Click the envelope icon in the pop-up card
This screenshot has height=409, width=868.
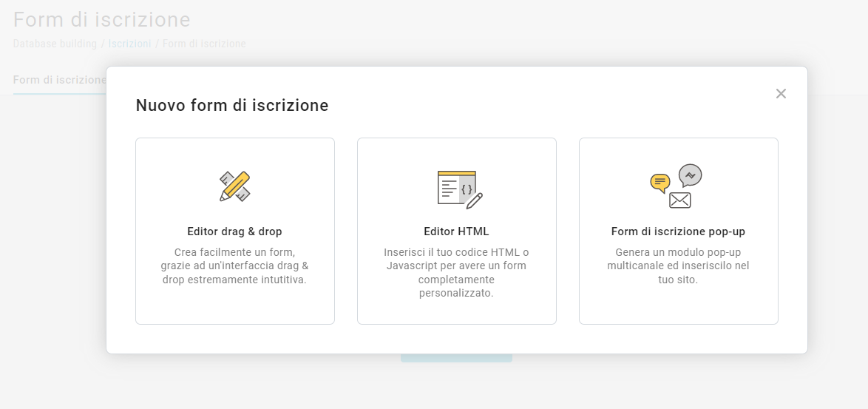point(679,200)
